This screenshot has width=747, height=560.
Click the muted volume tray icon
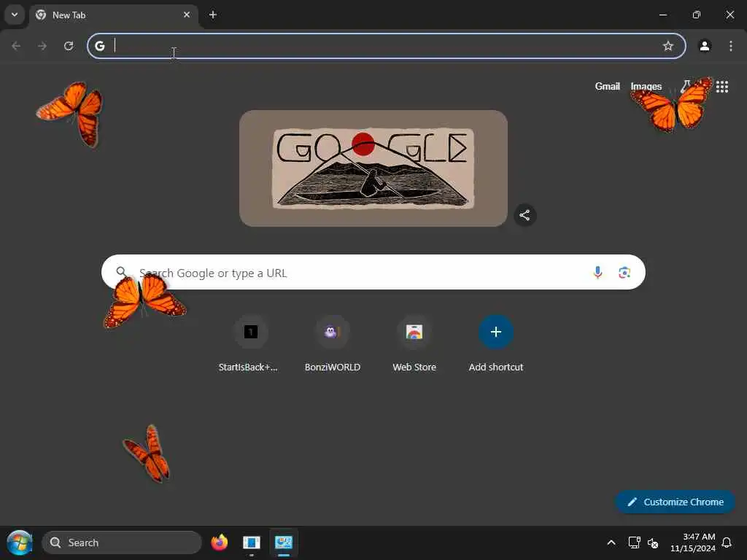coord(653,542)
